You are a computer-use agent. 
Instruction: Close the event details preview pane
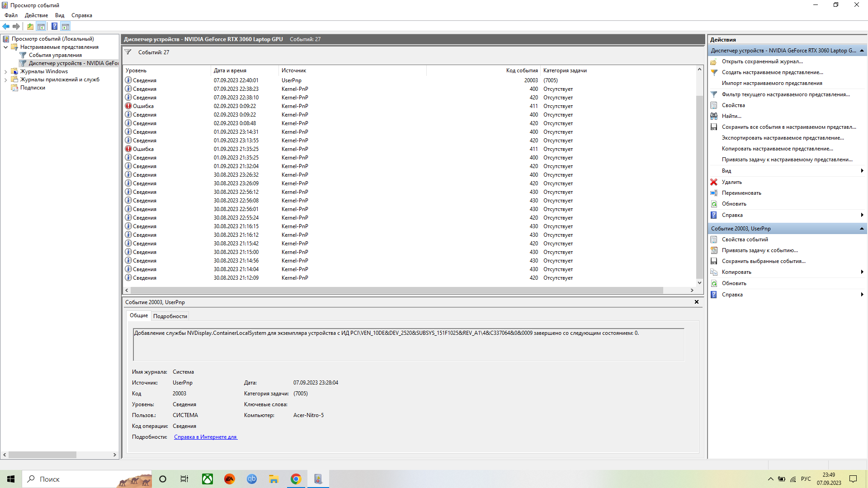coord(697,302)
